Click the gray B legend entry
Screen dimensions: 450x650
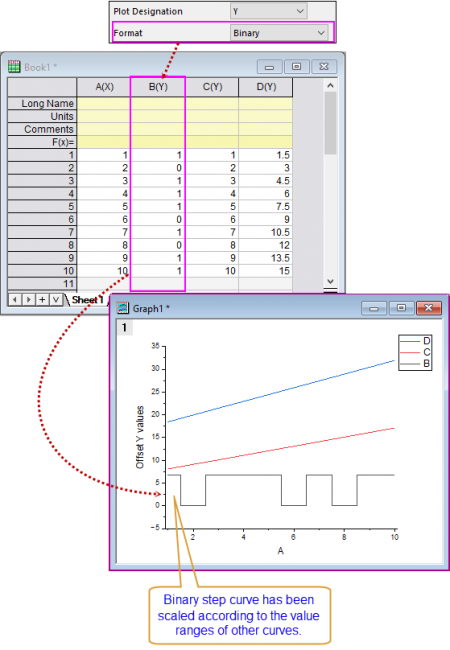click(x=415, y=364)
